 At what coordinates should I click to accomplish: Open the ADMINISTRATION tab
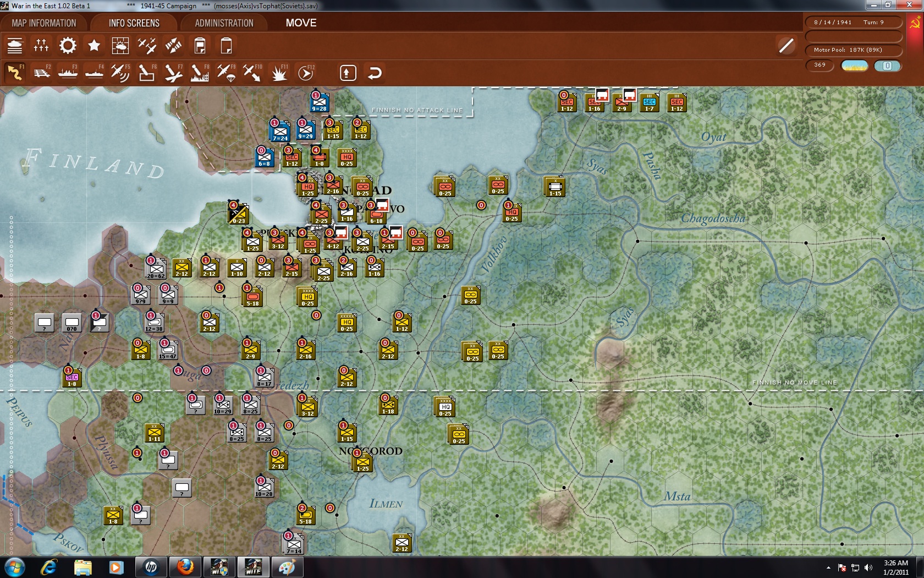(222, 23)
